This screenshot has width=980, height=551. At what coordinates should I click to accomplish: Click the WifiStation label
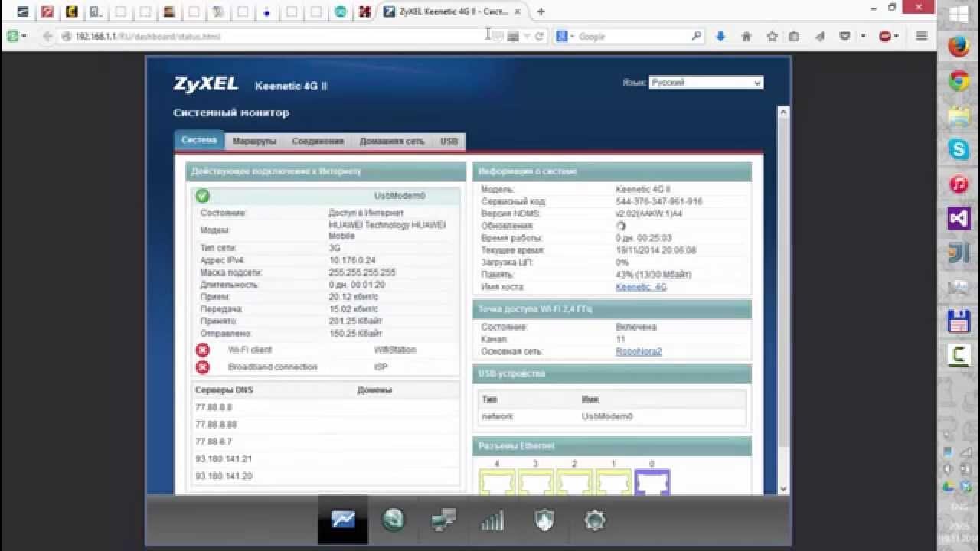pyautogui.click(x=395, y=350)
